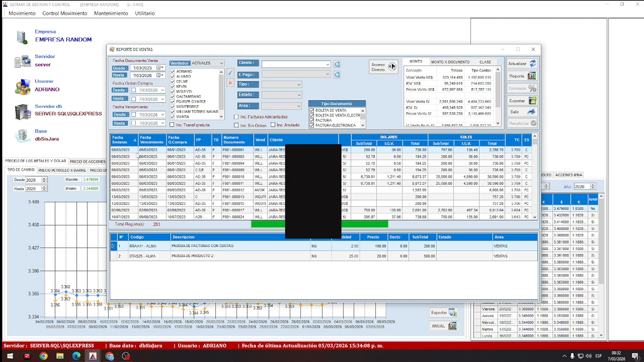Refresh the sales report with Actualizar
Screen dimensions: 644x362
click(x=522, y=64)
